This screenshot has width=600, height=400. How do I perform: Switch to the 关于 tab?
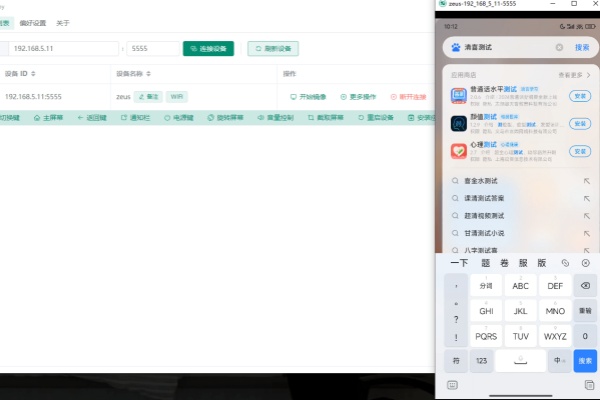(63, 22)
